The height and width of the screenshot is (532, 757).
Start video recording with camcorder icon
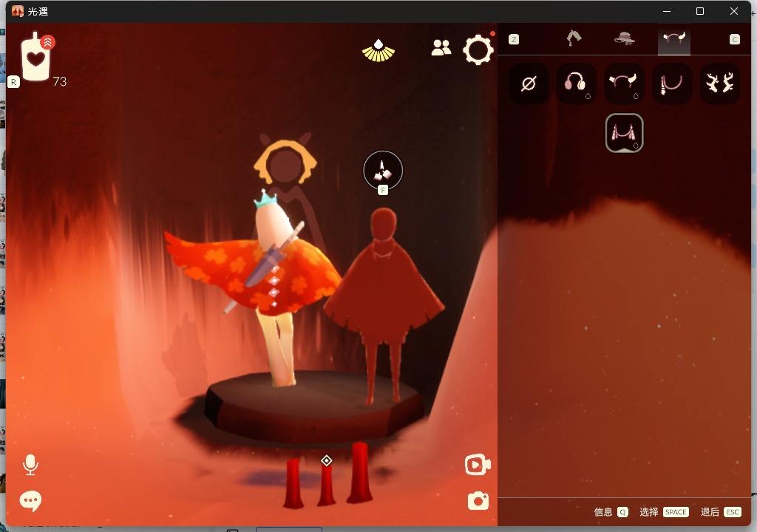(478, 465)
